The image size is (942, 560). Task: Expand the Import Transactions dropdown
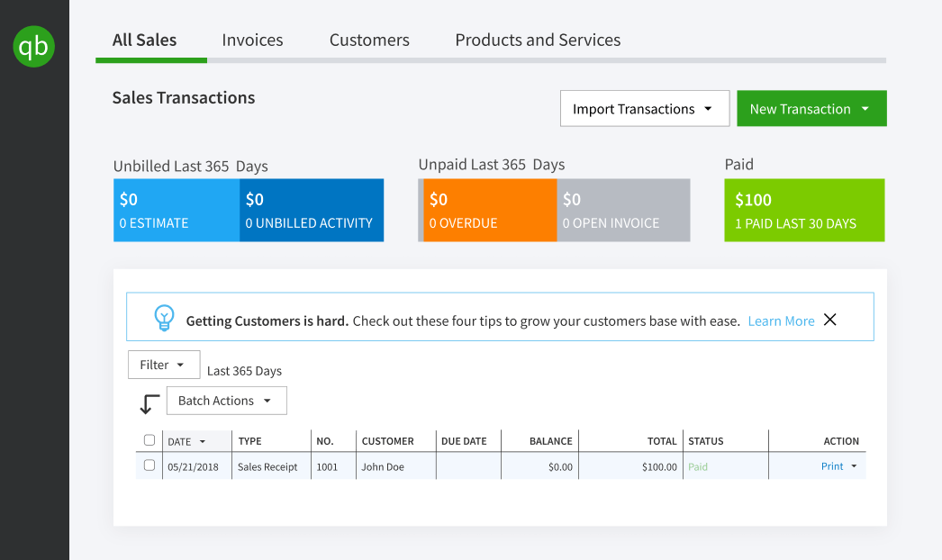pyautogui.click(x=644, y=108)
